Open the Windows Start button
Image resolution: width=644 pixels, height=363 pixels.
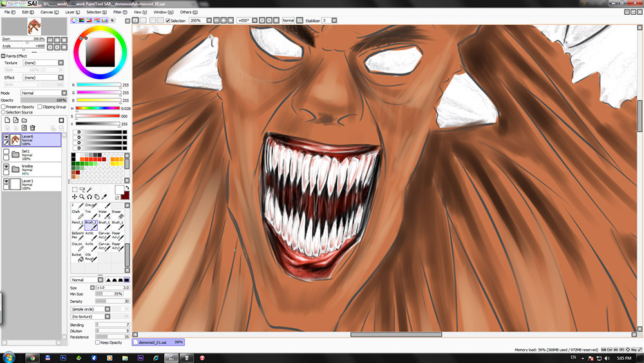point(8,357)
